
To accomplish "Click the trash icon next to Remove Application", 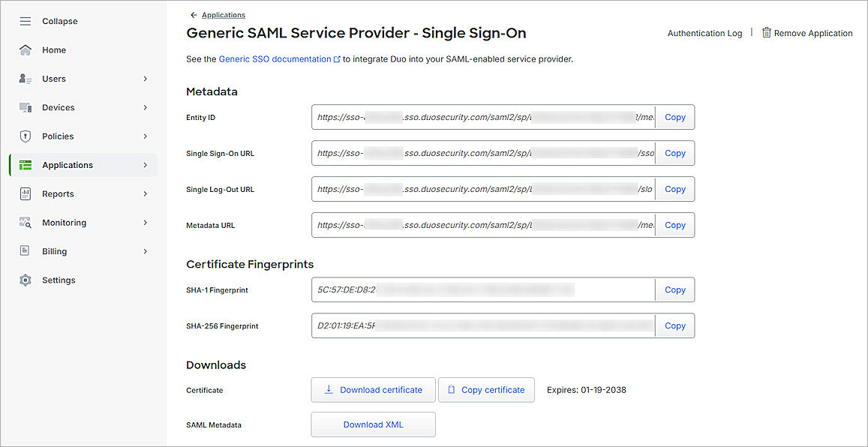I will (765, 33).
